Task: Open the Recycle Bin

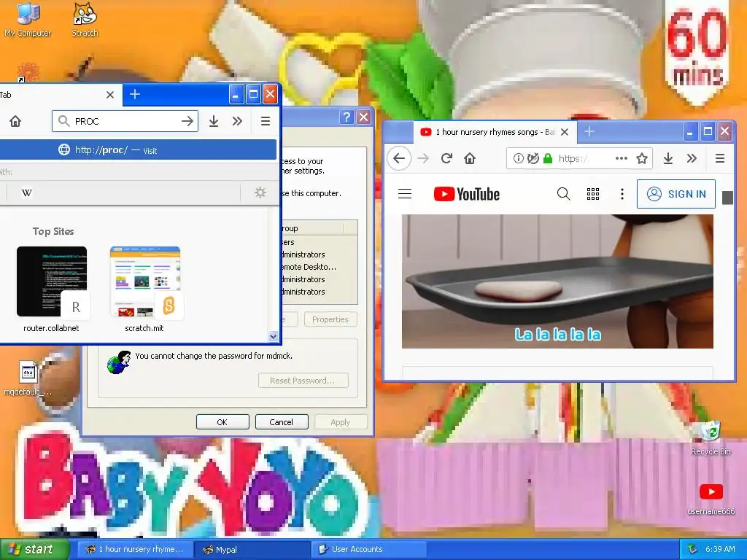Action: [711, 438]
